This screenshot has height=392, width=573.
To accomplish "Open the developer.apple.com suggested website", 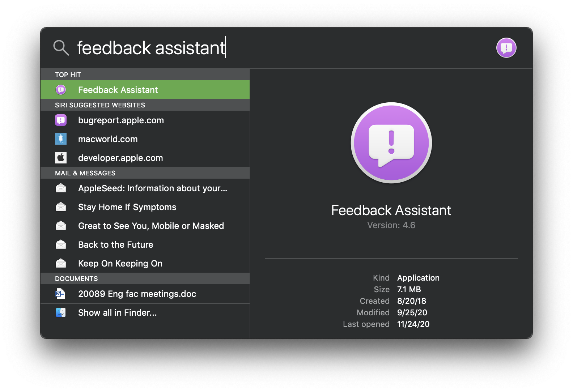I will (x=145, y=158).
